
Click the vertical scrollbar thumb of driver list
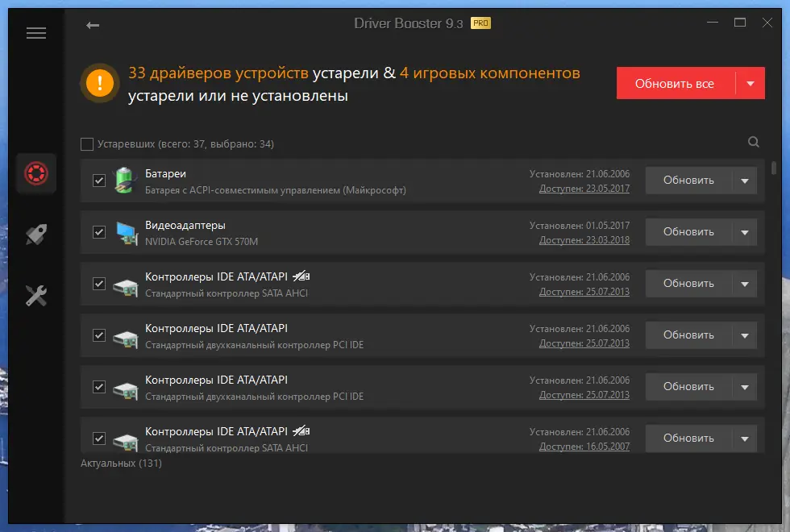773,168
